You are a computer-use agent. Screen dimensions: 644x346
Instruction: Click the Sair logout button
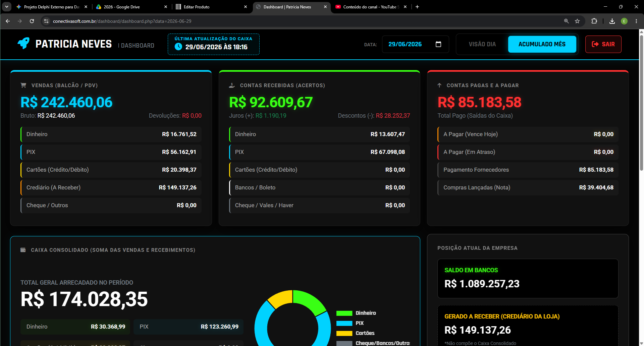pos(603,44)
